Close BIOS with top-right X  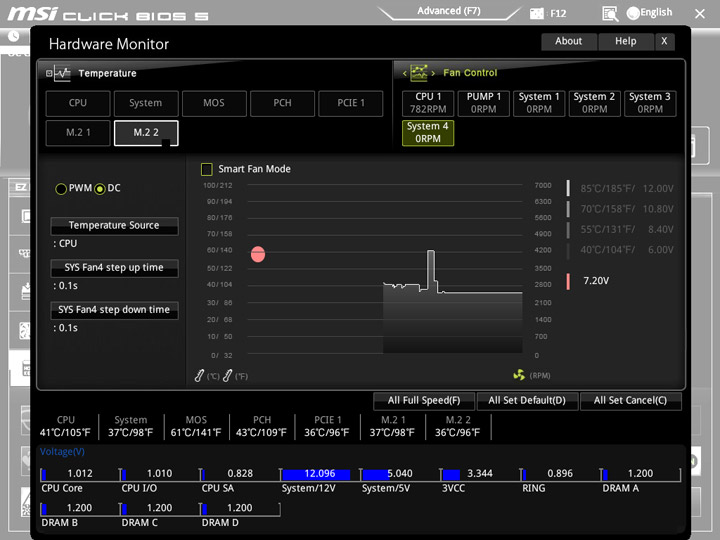click(x=700, y=14)
